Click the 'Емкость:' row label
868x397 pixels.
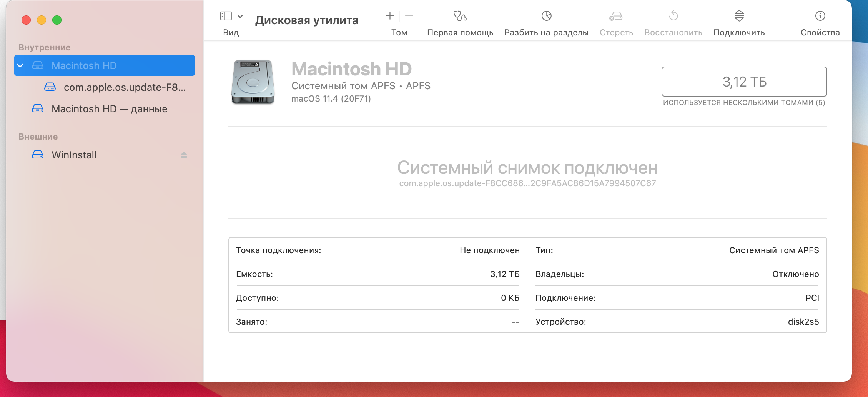coord(254,274)
